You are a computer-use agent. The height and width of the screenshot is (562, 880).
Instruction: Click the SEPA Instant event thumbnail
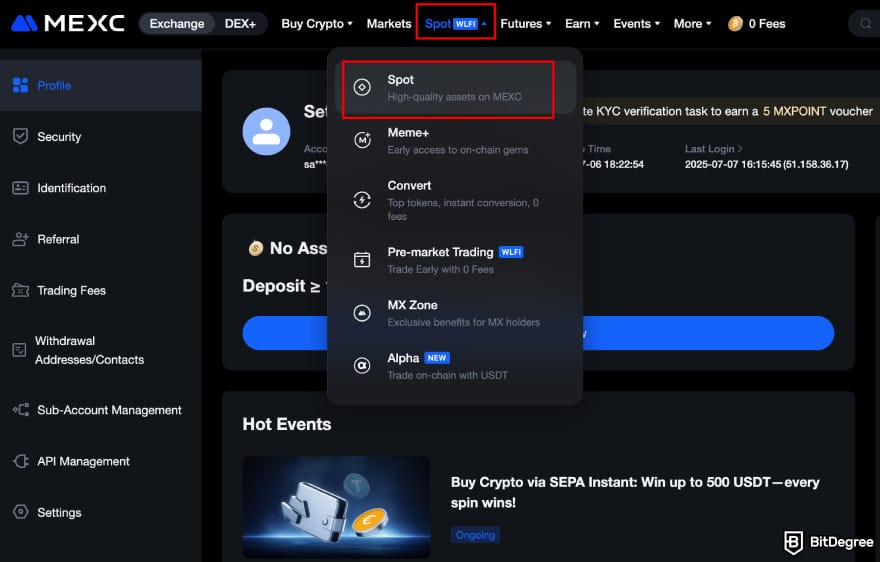click(x=336, y=506)
